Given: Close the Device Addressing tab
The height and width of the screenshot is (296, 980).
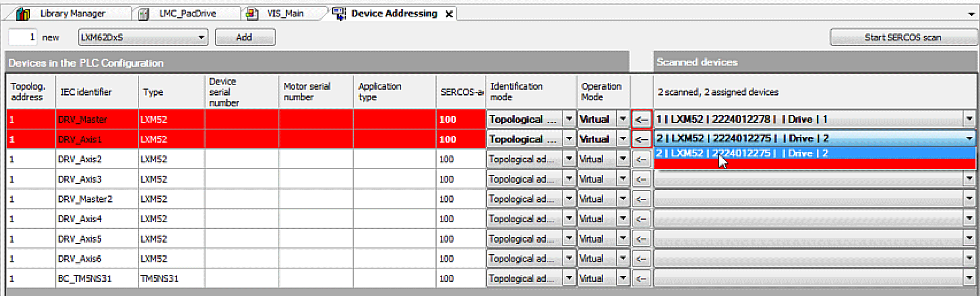Looking at the screenshot, I should point(449,14).
